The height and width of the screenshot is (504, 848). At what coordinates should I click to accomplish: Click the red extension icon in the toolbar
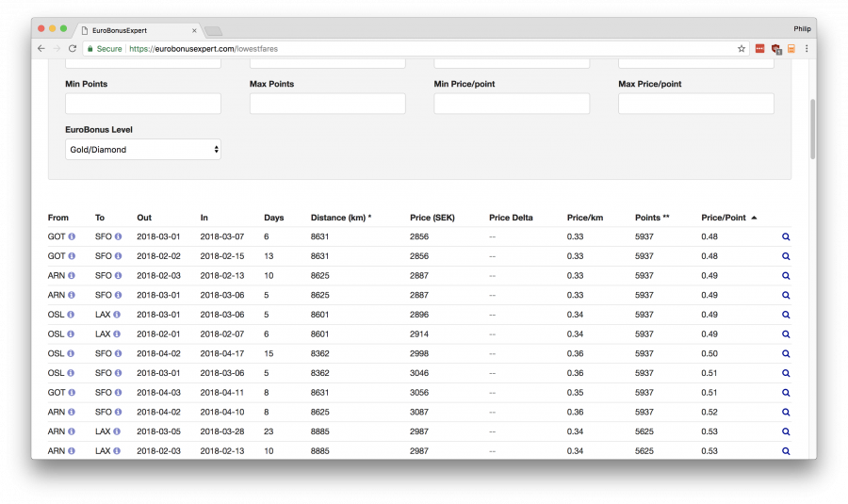(x=759, y=48)
